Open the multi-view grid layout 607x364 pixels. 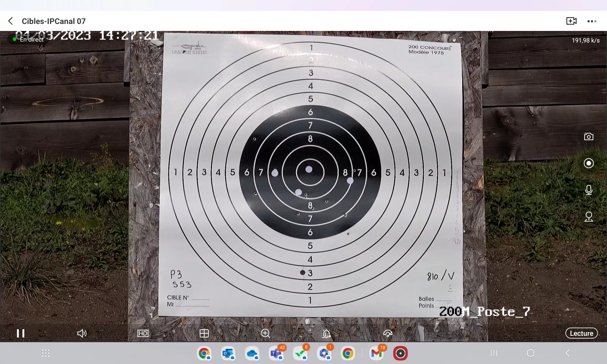click(204, 333)
